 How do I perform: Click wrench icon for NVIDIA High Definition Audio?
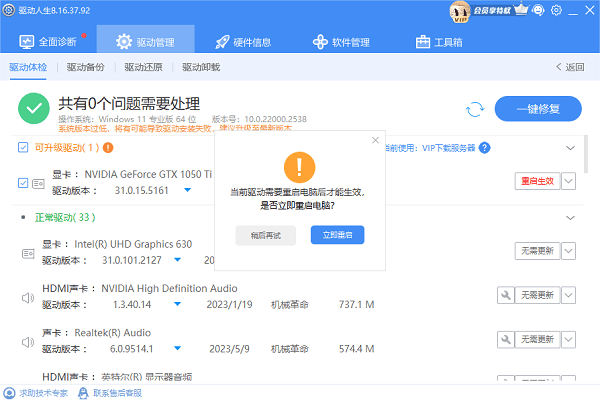(506, 295)
